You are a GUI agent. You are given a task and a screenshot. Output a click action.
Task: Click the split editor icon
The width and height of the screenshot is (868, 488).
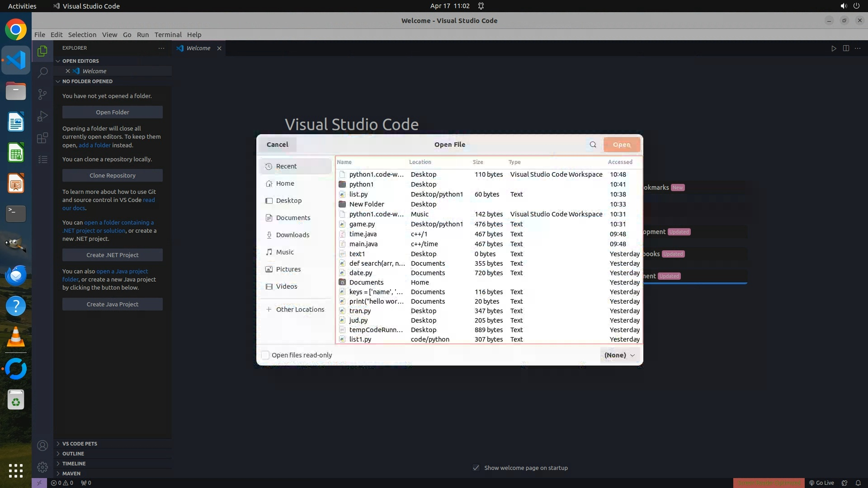(846, 48)
